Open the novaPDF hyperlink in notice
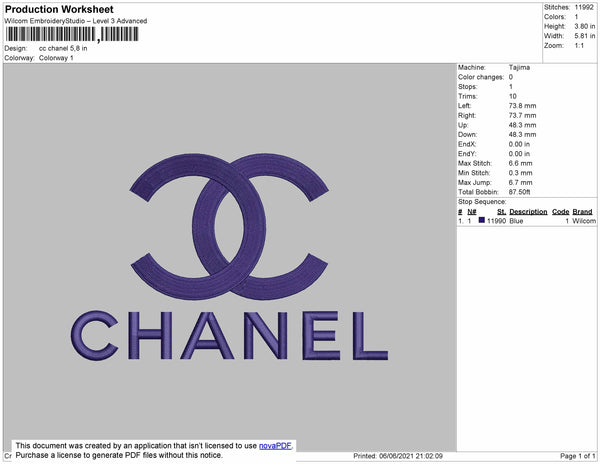Screen dimensions: 600x464 (275, 446)
